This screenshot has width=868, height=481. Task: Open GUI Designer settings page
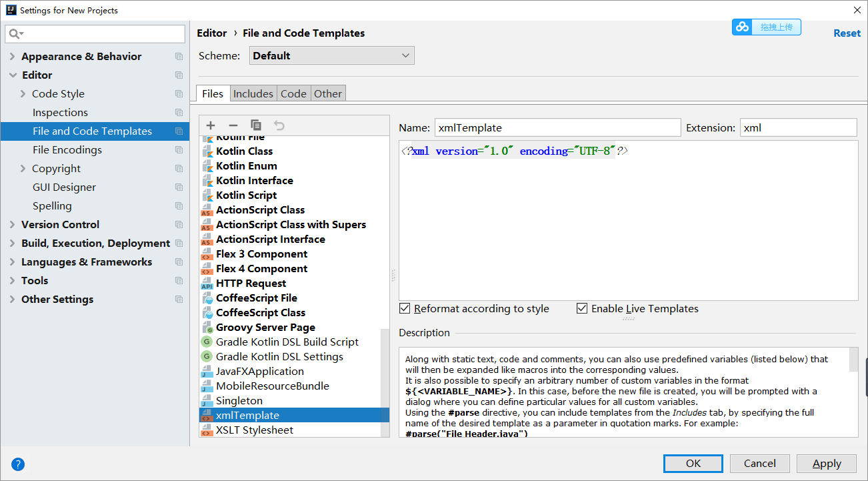coord(64,187)
